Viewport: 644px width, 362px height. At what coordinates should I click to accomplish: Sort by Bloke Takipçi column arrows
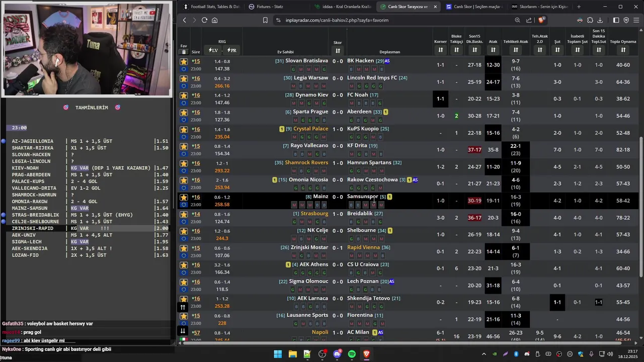[456, 50]
